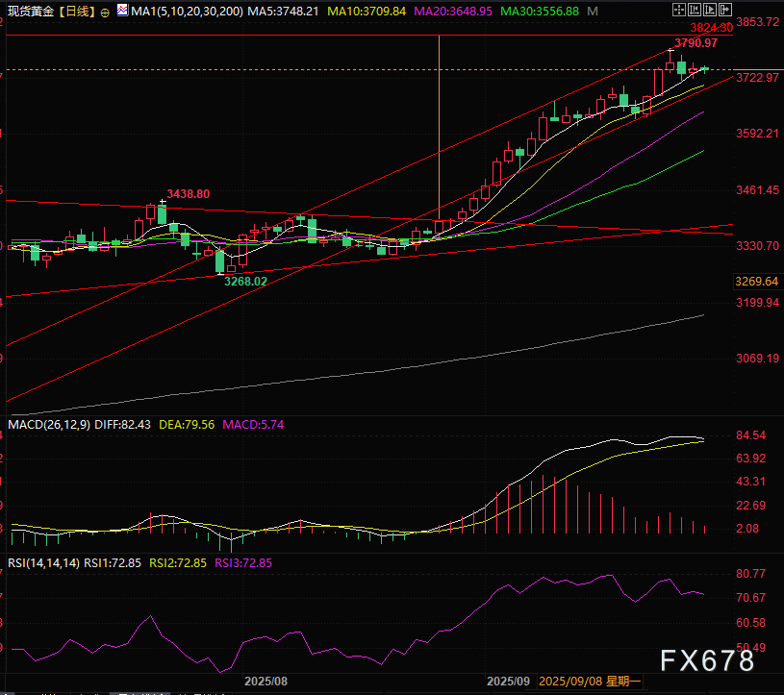
Task: Select the 2025/09/08 星期一 date marker
Action: (589, 680)
